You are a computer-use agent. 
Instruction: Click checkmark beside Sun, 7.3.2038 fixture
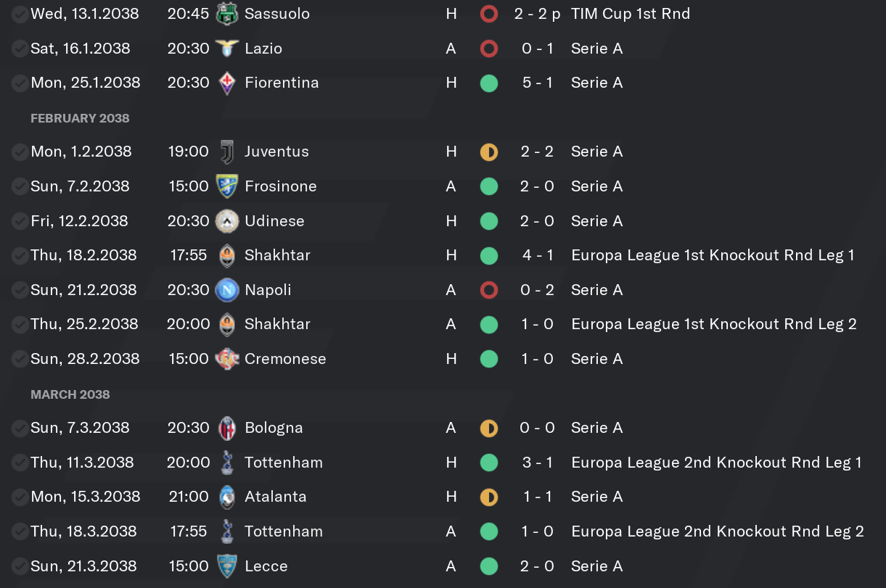click(20, 428)
